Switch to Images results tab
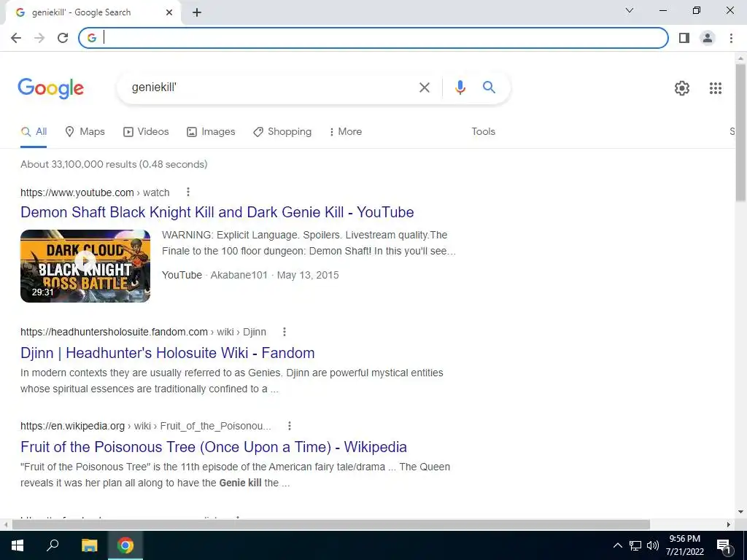The height and width of the screenshot is (560, 747). (x=211, y=132)
